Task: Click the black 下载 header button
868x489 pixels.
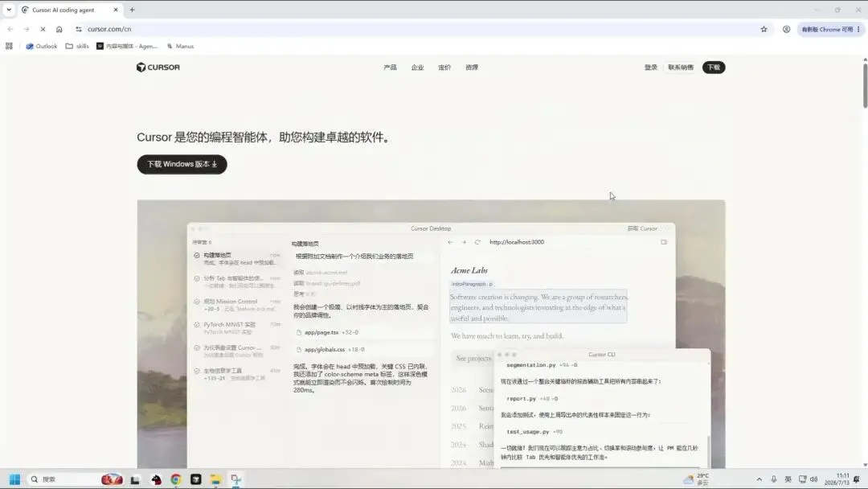Action: pos(714,68)
